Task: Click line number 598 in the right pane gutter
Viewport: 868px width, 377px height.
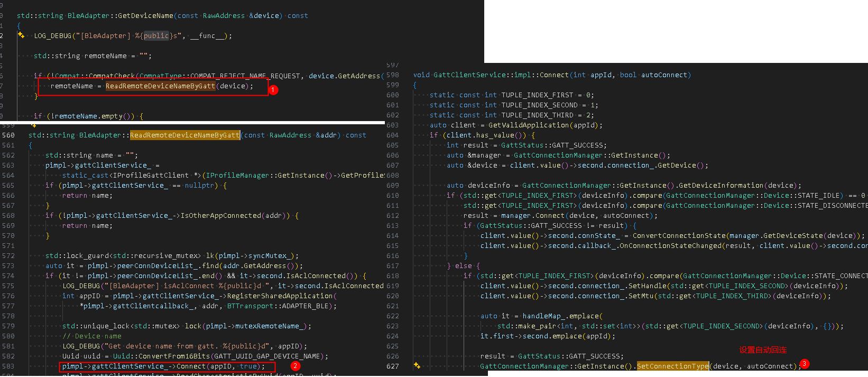Action: (x=393, y=75)
